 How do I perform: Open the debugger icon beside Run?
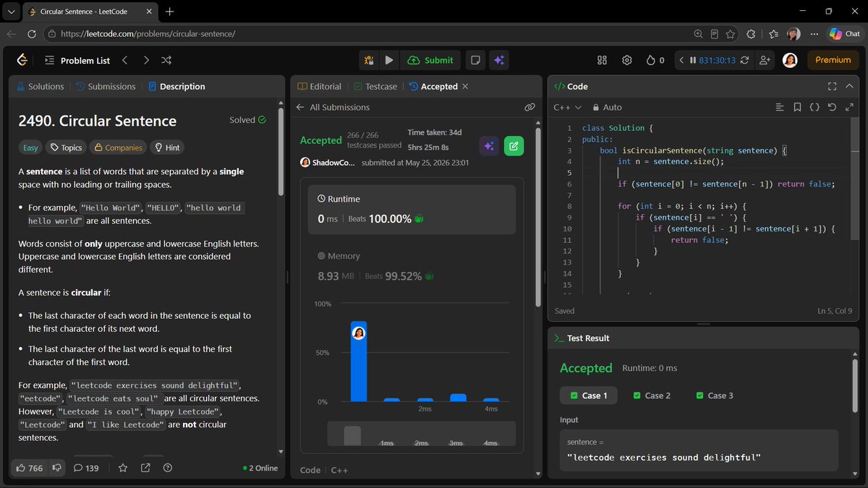click(x=369, y=60)
